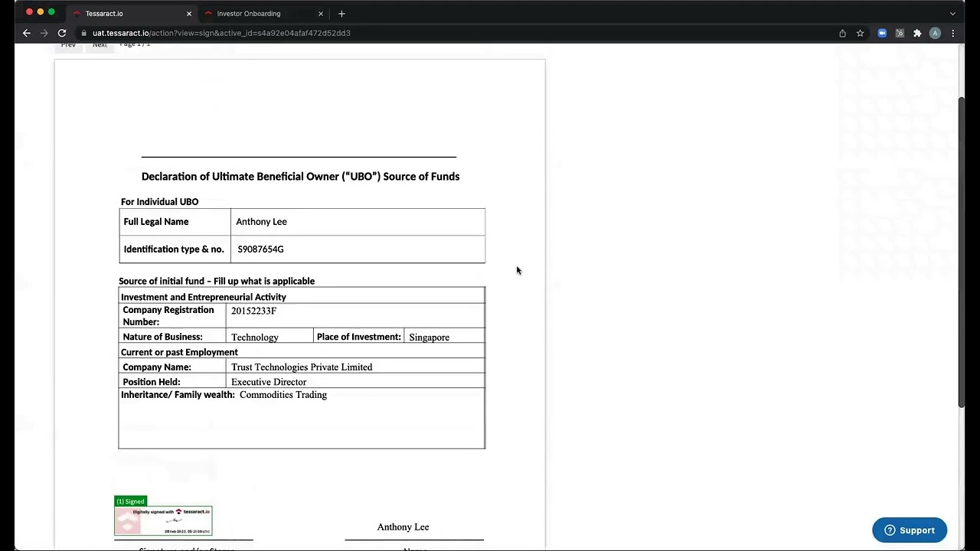Click the green (1) Signed badge
The image size is (980, 551).
pos(130,501)
